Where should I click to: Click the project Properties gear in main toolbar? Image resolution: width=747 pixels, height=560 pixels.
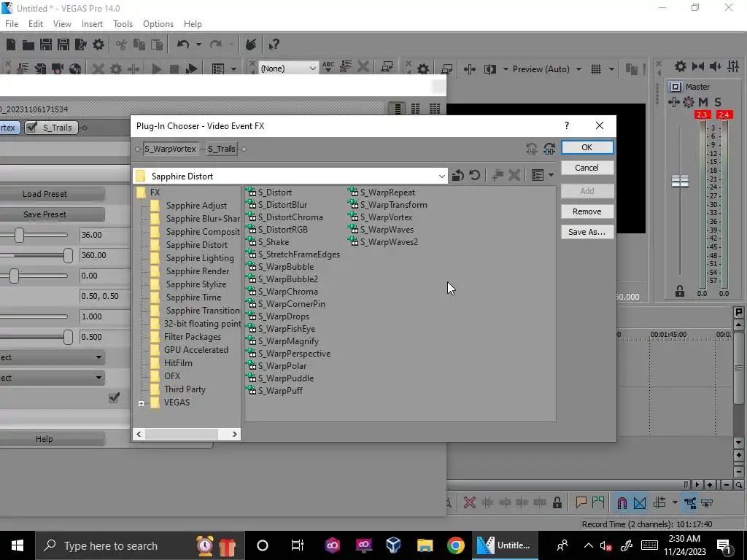tap(98, 44)
